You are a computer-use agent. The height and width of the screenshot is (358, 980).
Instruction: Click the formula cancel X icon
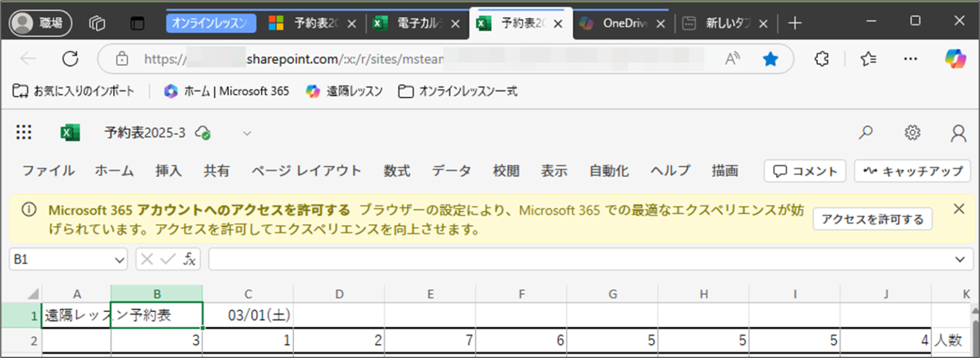click(147, 259)
